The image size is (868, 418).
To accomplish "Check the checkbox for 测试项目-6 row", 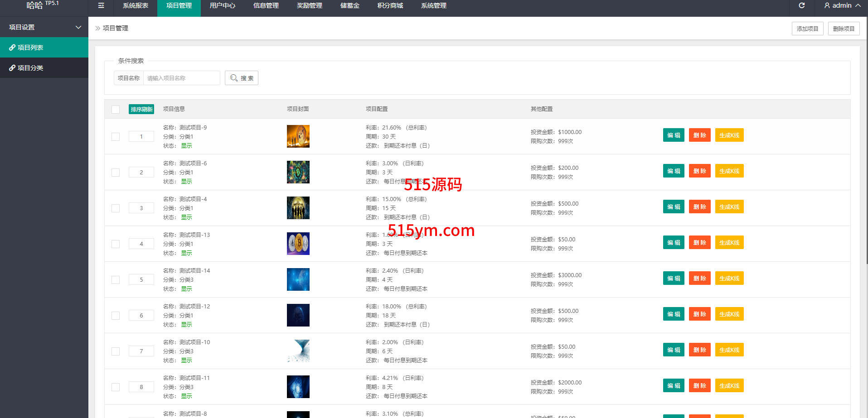I will tap(116, 173).
